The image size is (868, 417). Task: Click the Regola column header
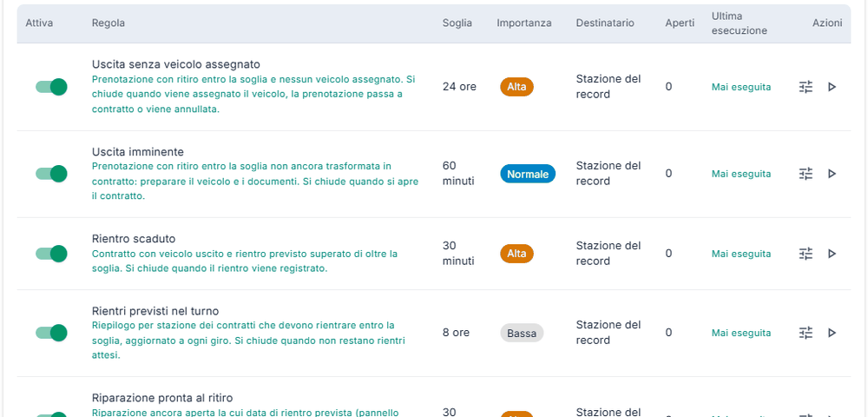point(108,23)
